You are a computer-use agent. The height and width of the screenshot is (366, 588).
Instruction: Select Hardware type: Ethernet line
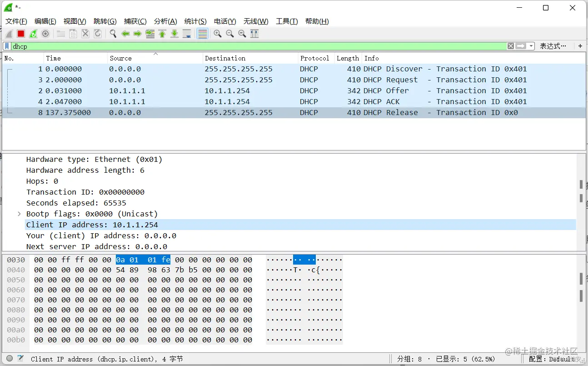(x=94, y=159)
